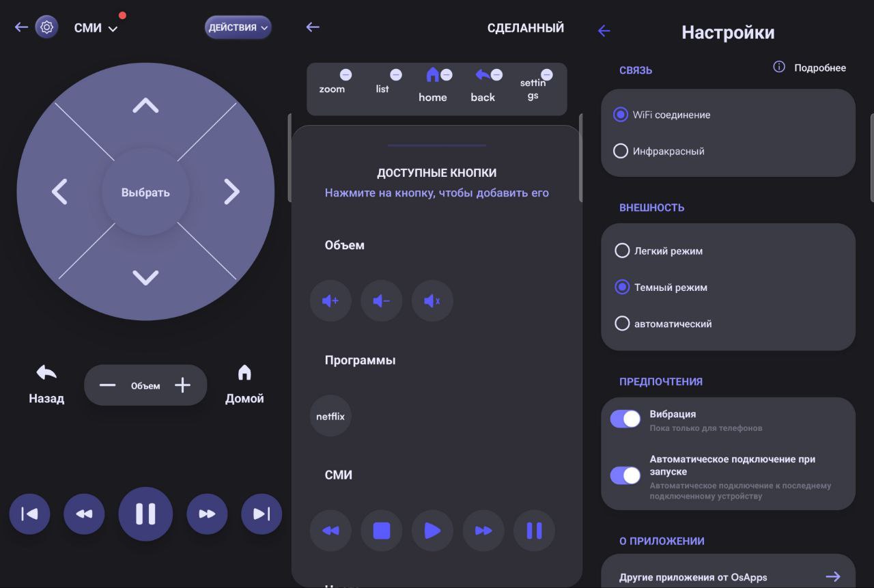The height and width of the screenshot is (588, 874).
Task: Pause playback with the large pause button
Action: point(145,514)
